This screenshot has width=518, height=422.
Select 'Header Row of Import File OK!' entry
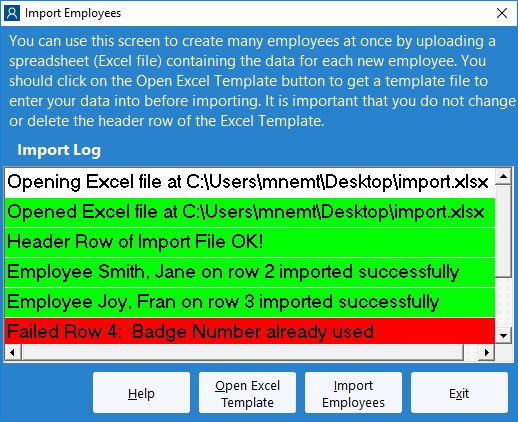tap(250, 242)
